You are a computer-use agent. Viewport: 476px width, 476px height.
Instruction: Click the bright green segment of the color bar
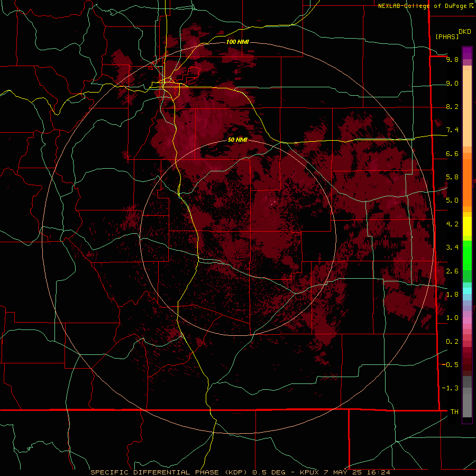pos(467,255)
